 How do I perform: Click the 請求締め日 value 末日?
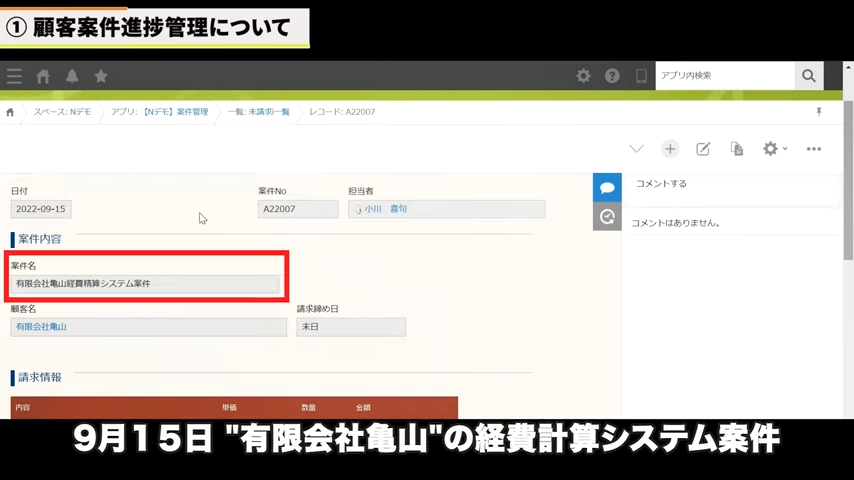coord(351,327)
